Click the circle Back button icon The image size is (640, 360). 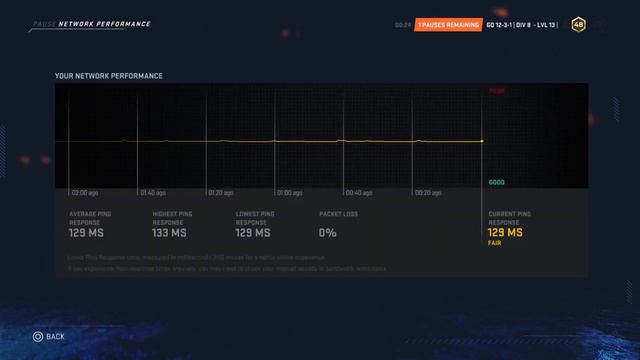click(x=38, y=336)
